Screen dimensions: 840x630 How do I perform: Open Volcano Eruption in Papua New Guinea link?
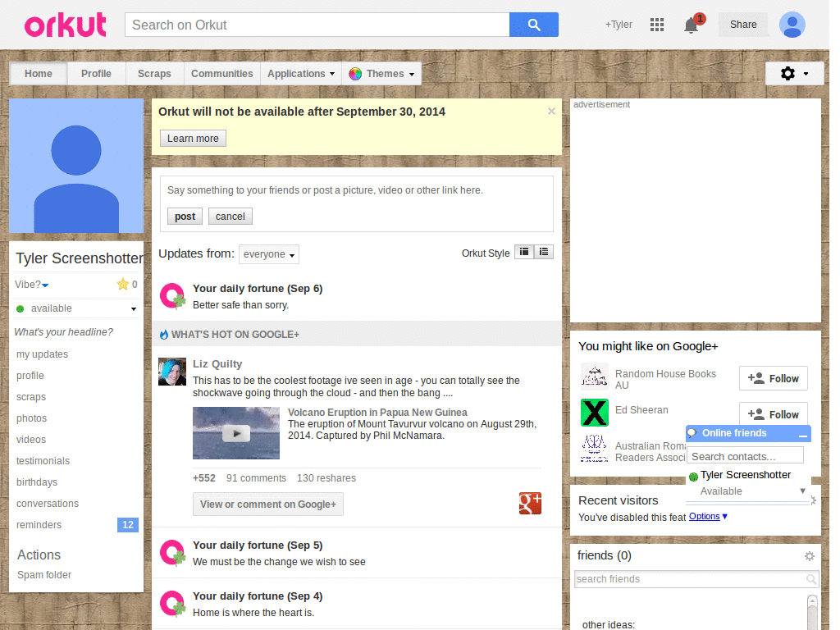tap(377, 413)
